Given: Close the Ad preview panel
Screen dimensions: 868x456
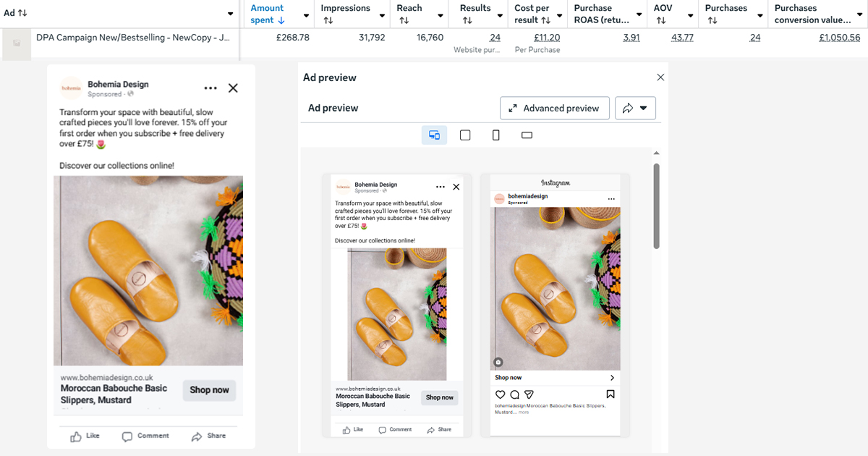Looking at the screenshot, I should tap(660, 77).
